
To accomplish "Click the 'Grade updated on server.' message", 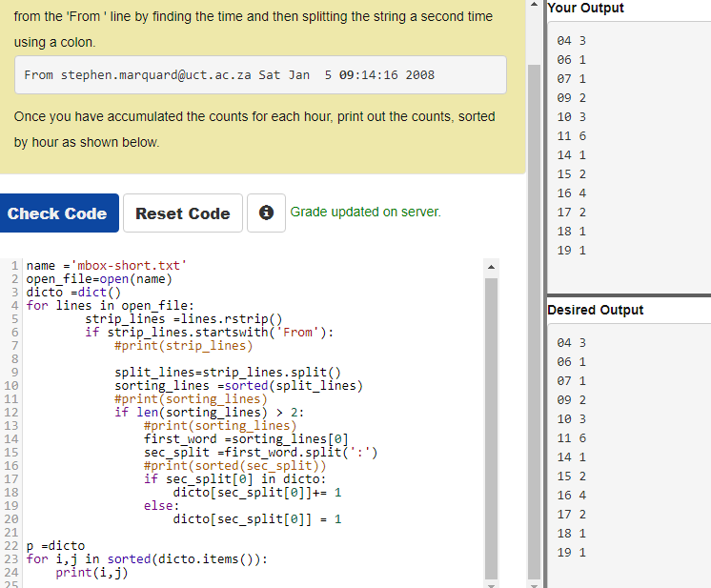I will click(x=365, y=212).
